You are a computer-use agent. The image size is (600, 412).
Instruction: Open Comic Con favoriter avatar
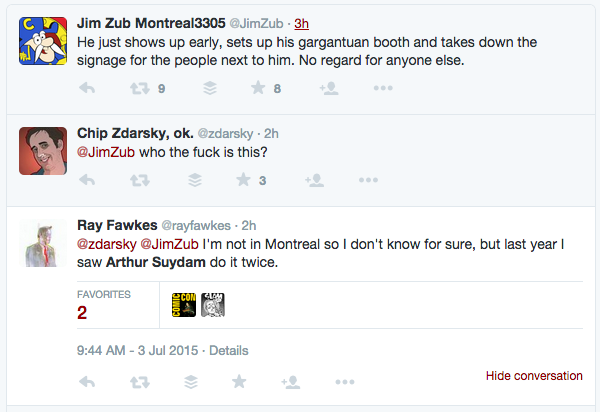click(185, 304)
